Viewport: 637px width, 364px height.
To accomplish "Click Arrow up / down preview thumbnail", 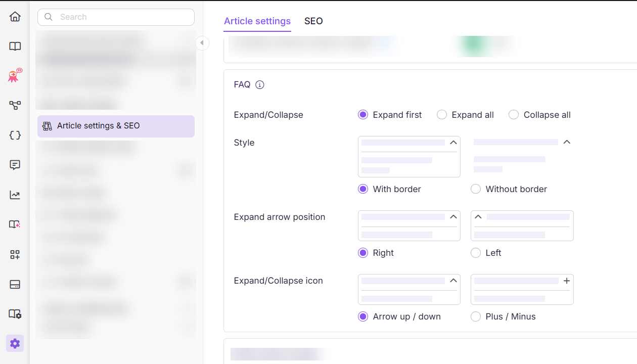I will pos(409,290).
